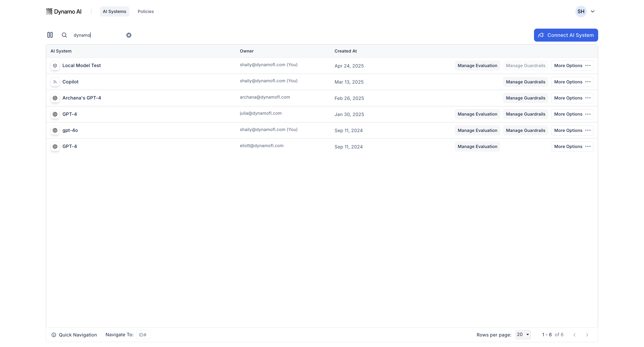Open More Options for Copilot
This screenshot has height=347, width=644.
[572, 82]
